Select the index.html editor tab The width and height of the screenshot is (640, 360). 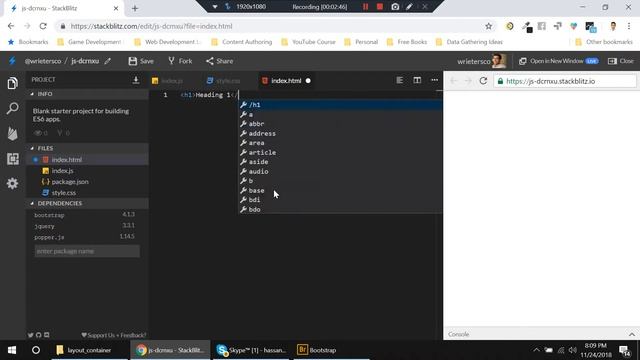click(x=286, y=81)
